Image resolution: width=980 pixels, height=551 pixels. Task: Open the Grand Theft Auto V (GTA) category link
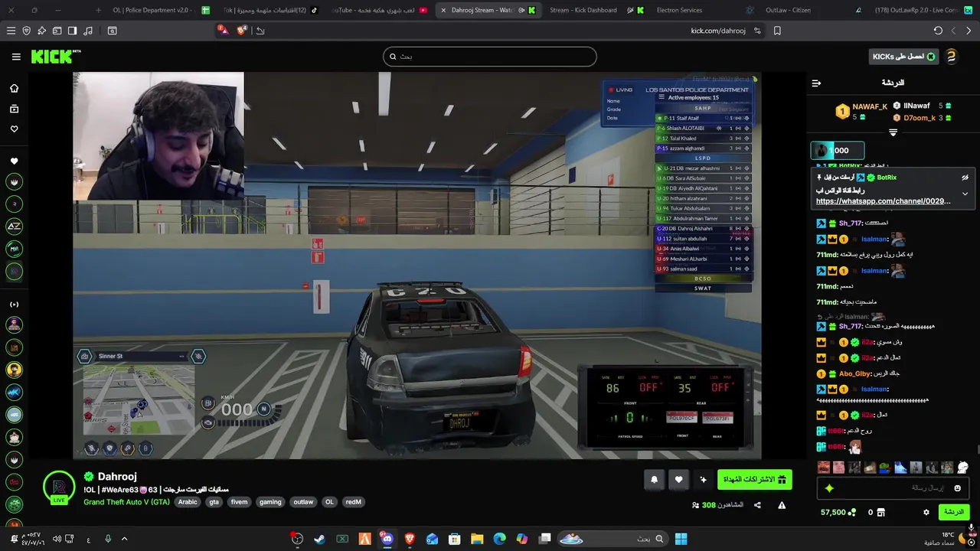pyautogui.click(x=126, y=502)
